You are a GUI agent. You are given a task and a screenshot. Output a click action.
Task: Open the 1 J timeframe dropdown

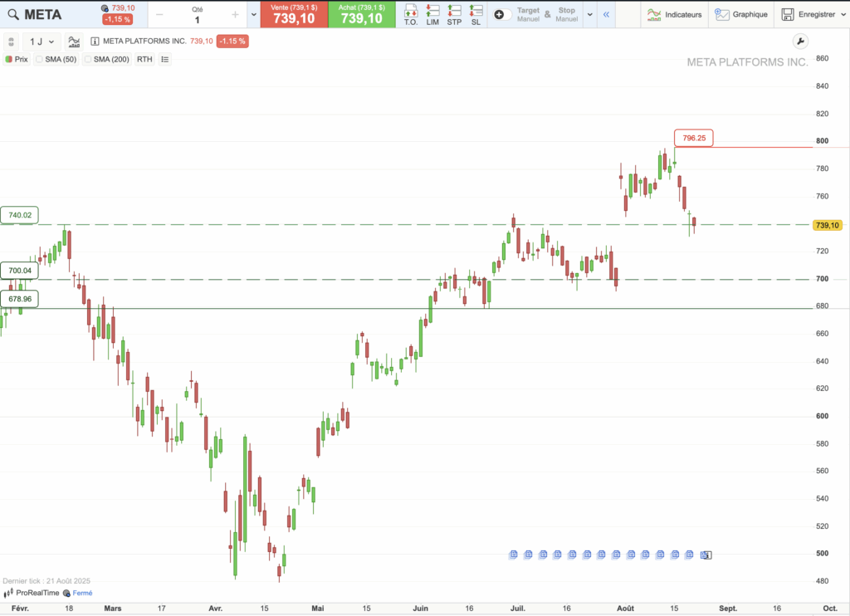coord(41,42)
